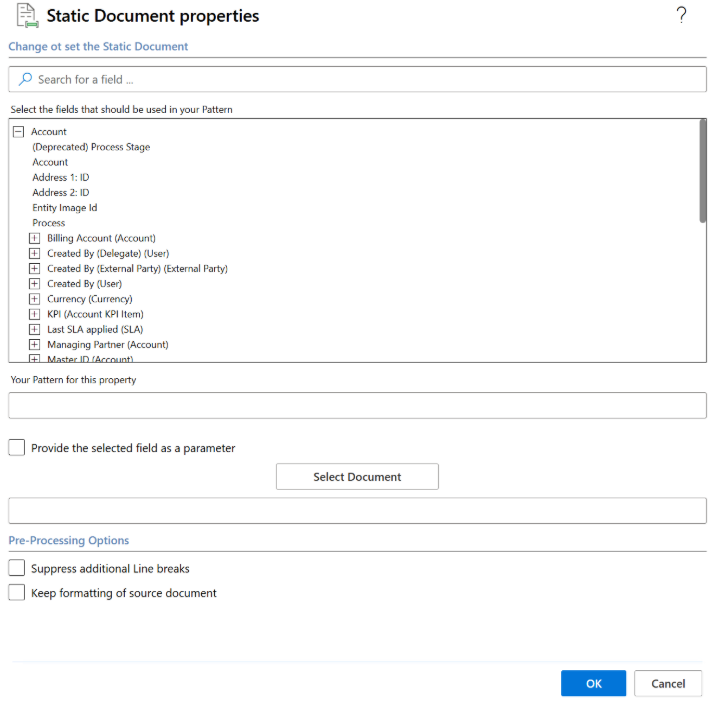Expand Created By (Delegate) (User) node
This screenshot has height=703, width=712.
[x=35, y=254]
